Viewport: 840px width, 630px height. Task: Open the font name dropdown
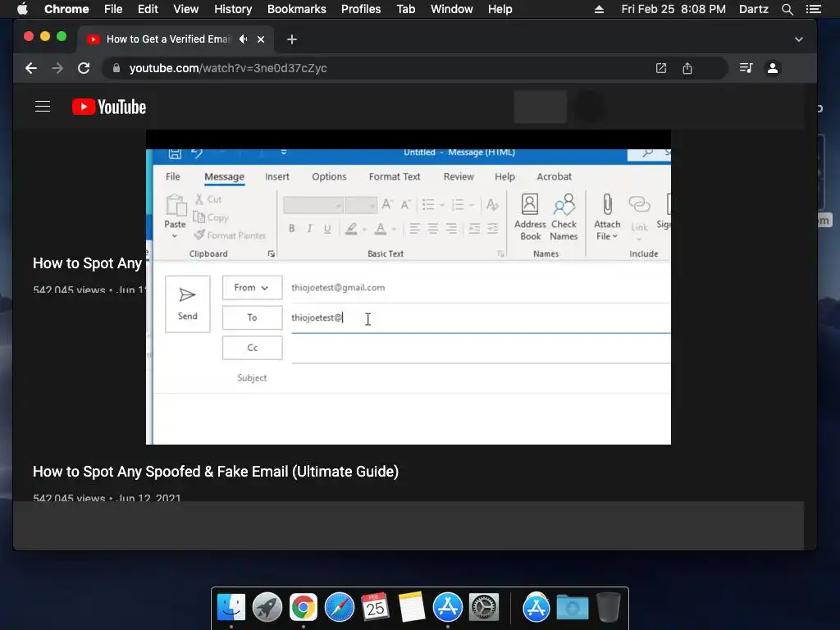[x=339, y=205]
